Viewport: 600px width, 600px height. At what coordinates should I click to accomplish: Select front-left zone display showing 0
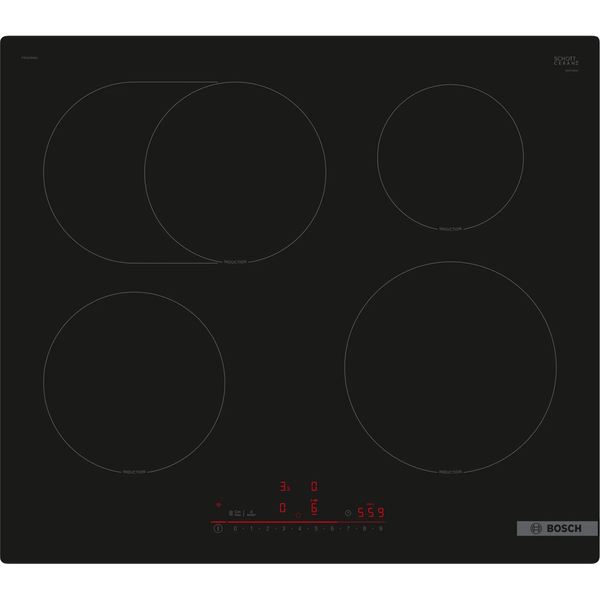(x=283, y=509)
